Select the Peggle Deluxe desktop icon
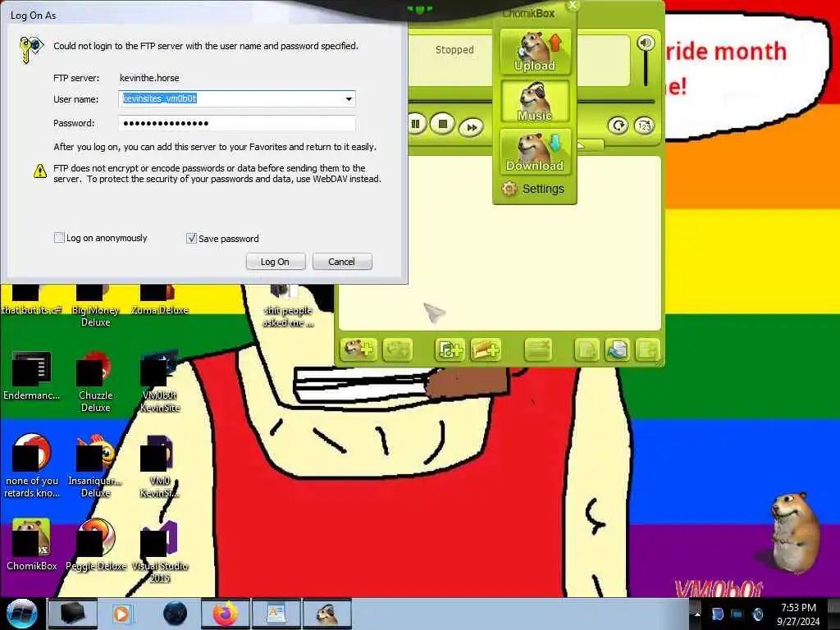The width and height of the screenshot is (840, 630). pos(96,544)
